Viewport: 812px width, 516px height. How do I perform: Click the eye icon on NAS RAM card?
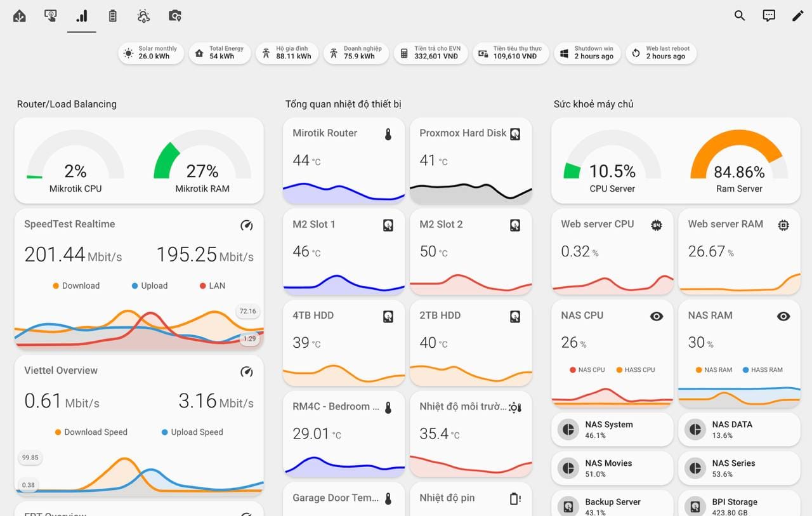(x=783, y=316)
